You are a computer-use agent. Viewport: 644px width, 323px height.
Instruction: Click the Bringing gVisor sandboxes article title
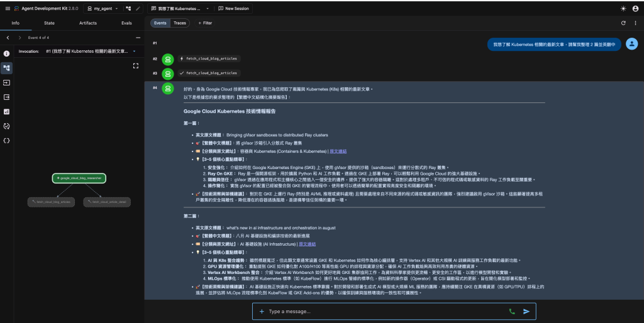point(277,135)
